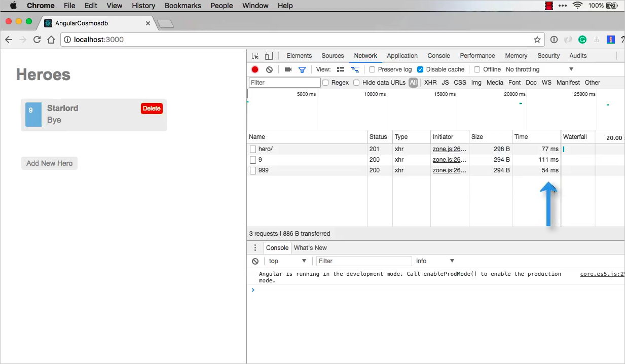Clear the console with the block icon
The image size is (625, 364).
(255, 261)
